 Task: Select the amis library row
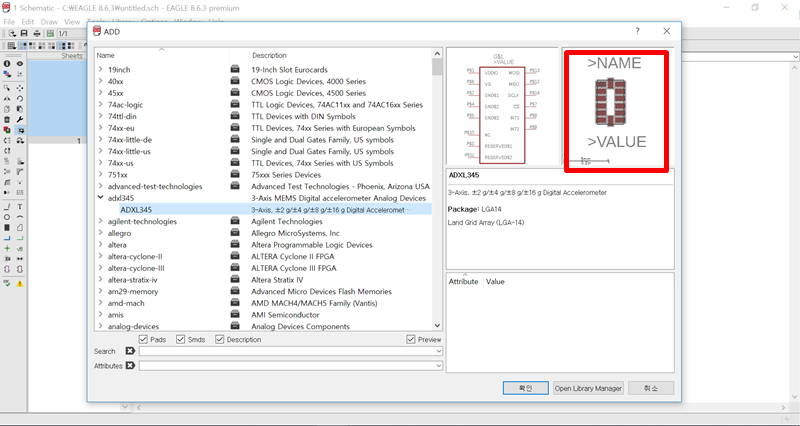coord(263,315)
